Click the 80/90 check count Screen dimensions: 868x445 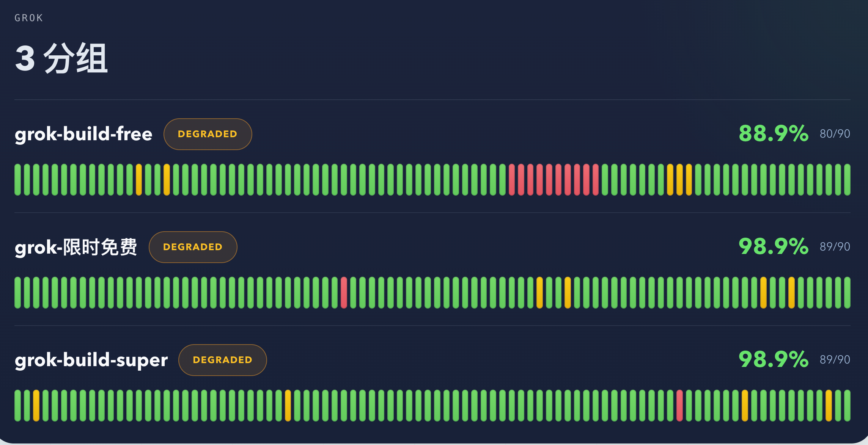pyautogui.click(x=835, y=134)
